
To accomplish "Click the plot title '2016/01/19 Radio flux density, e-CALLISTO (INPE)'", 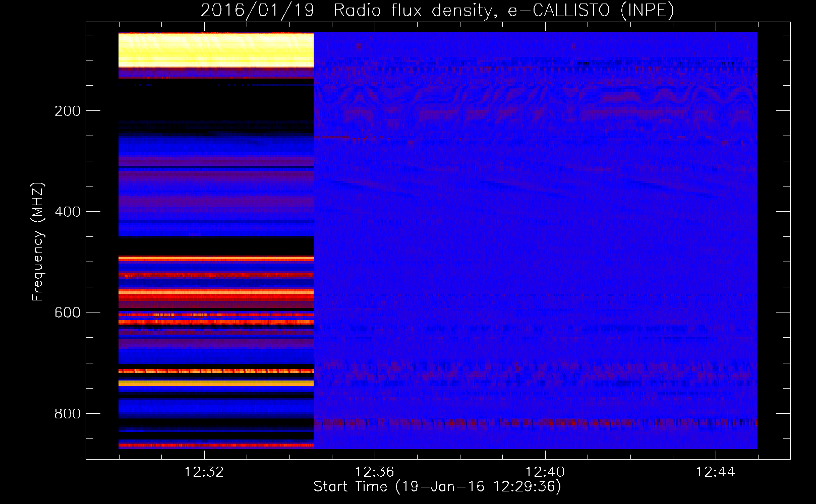I will [x=437, y=10].
